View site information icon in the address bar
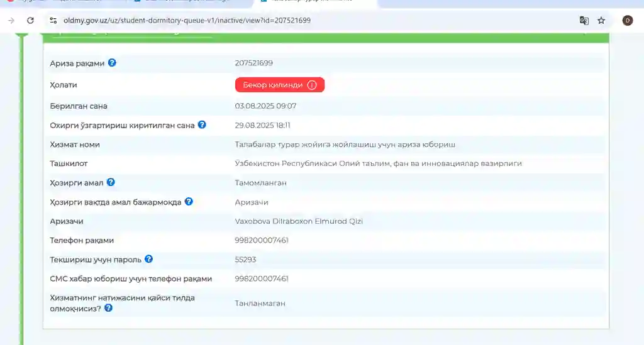 click(53, 20)
